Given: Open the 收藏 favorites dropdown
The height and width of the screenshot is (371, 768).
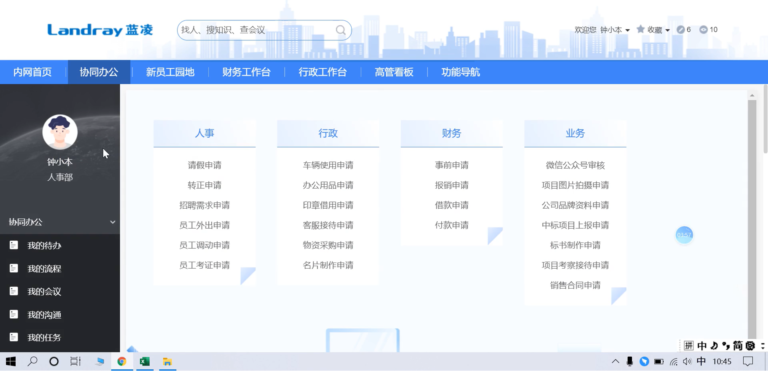Looking at the screenshot, I should click(653, 30).
